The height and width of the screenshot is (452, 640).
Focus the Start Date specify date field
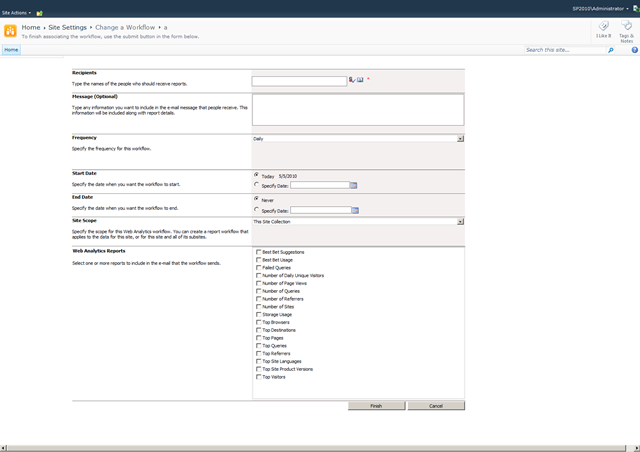tap(320, 185)
